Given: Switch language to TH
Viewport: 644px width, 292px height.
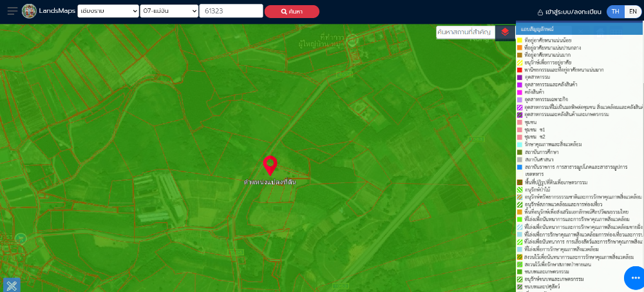Looking at the screenshot, I should tap(615, 12).
